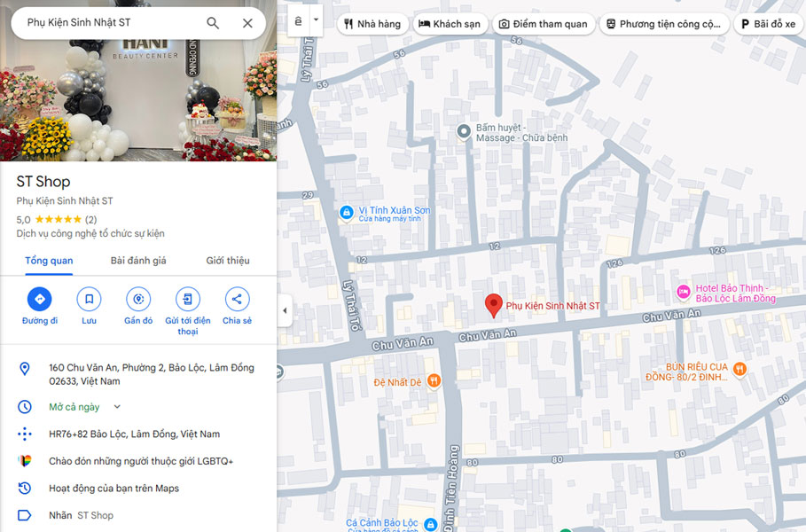Send to phone using Gửi tới điện thoại
The height and width of the screenshot is (532, 806).
[x=187, y=300]
